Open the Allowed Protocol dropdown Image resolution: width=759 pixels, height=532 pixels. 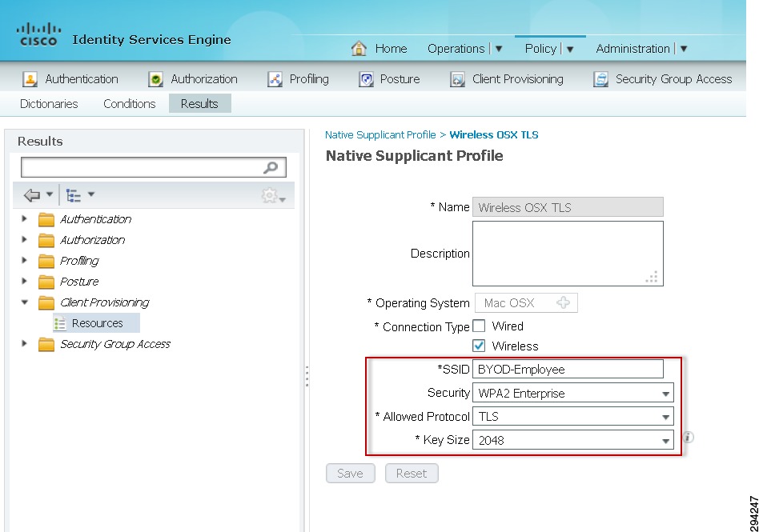[572, 417]
